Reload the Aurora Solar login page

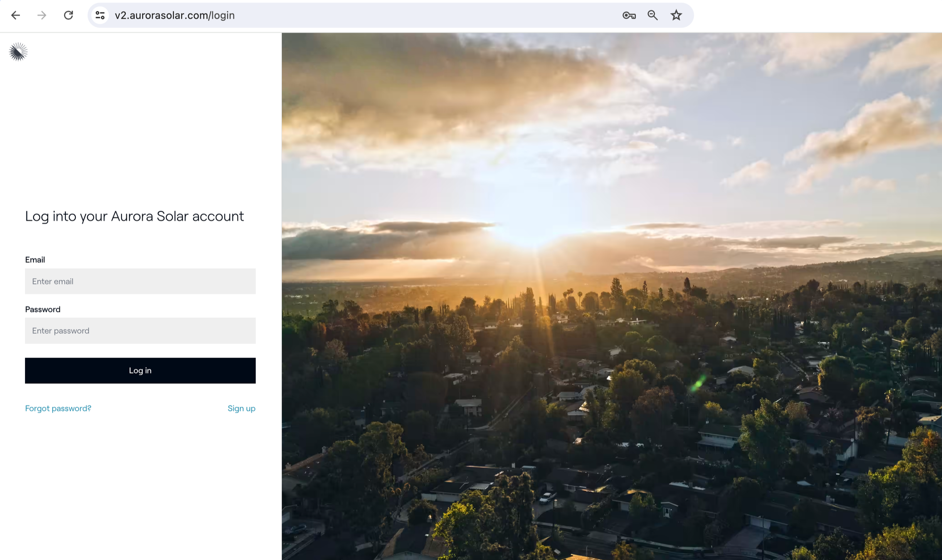pos(68,15)
